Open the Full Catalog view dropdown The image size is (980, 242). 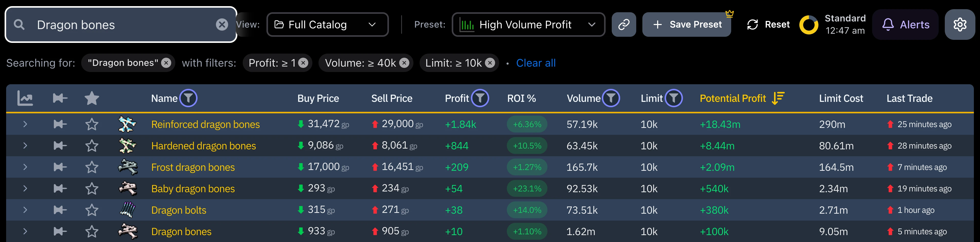click(327, 25)
